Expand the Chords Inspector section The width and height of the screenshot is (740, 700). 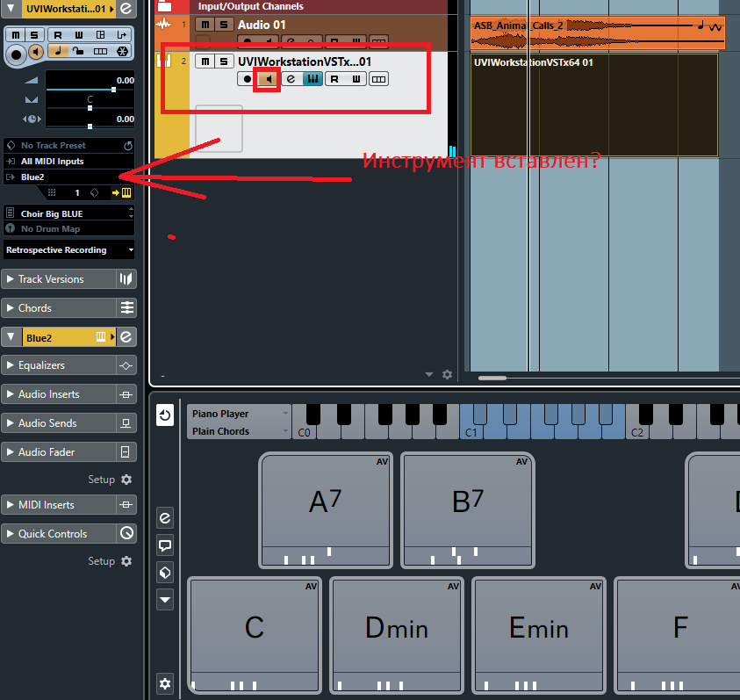click(x=10, y=308)
